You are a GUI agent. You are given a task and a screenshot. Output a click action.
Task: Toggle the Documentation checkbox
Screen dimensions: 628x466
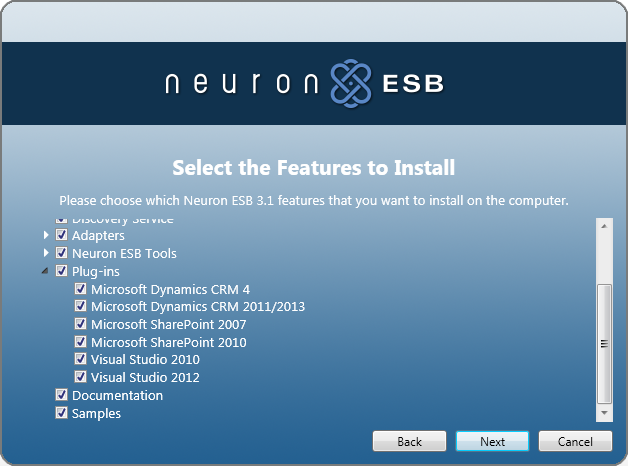pos(61,395)
